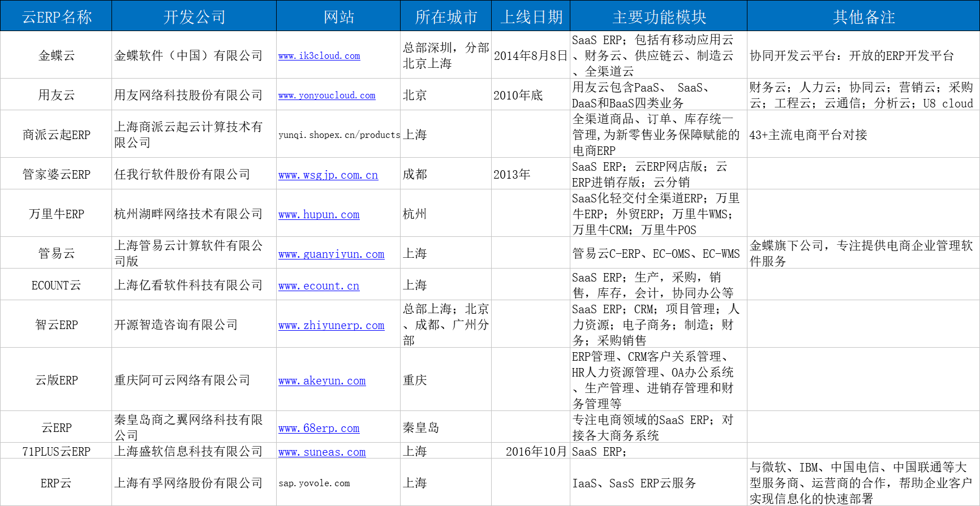Click the 金蝶云 name cell

tap(56, 55)
